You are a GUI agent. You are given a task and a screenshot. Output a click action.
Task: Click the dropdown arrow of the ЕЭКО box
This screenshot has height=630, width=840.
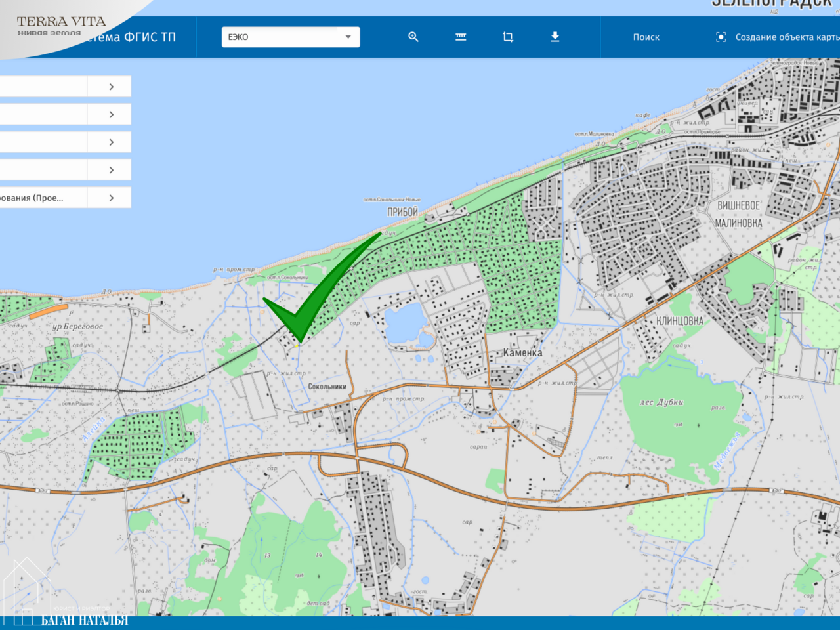tap(348, 37)
